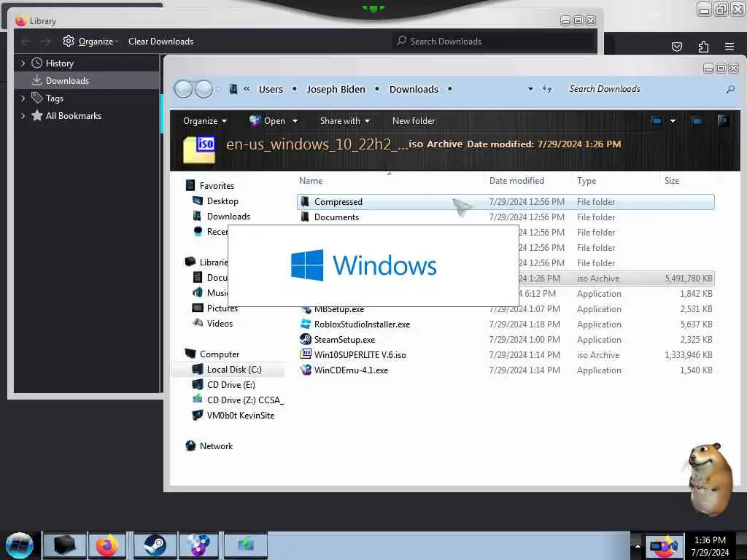Sort by Size column header
747x560 pixels.
[672, 181]
